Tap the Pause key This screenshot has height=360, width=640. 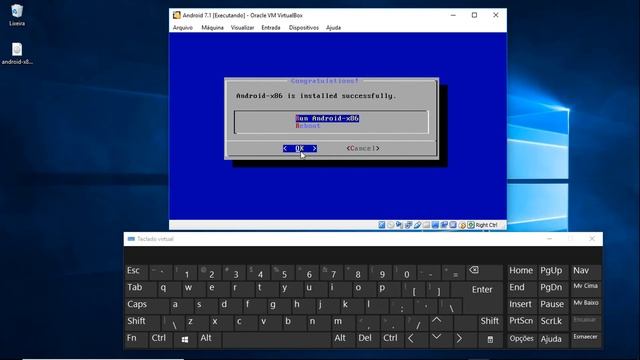553,305
